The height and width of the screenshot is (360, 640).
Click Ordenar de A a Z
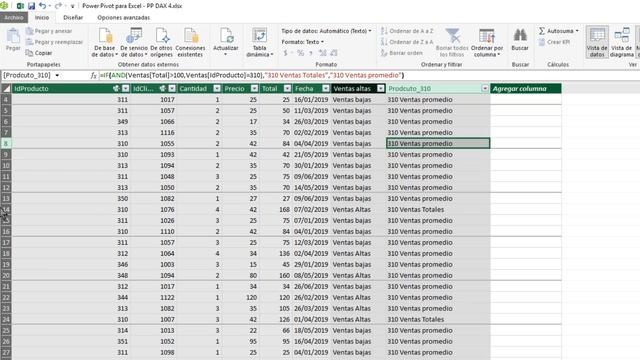407,31
